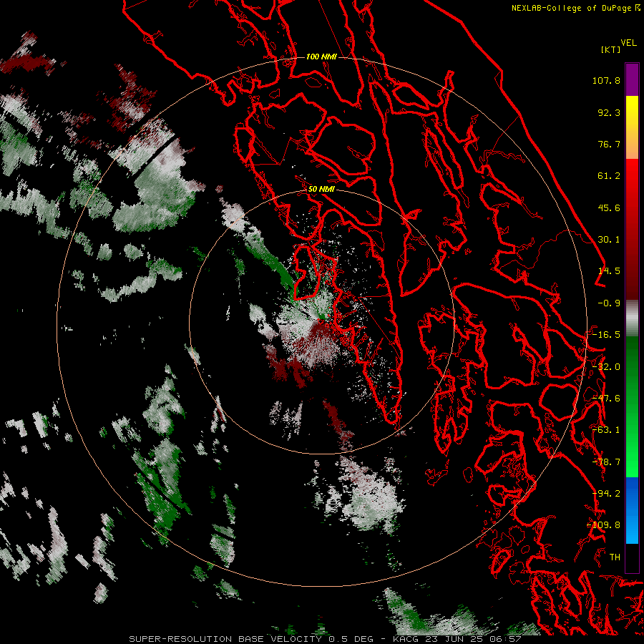Screen dimensions: 644x644
Task: Click the blue segment of the color bar
Action: (632, 510)
